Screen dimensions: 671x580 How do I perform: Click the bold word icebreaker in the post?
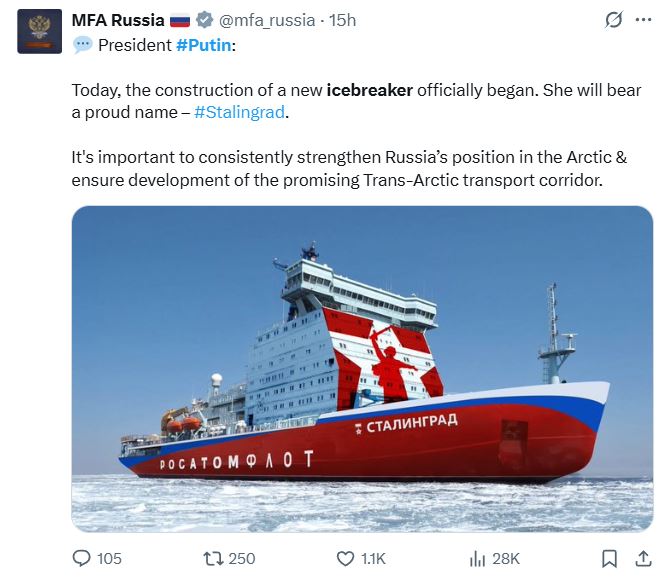(369, 90)
